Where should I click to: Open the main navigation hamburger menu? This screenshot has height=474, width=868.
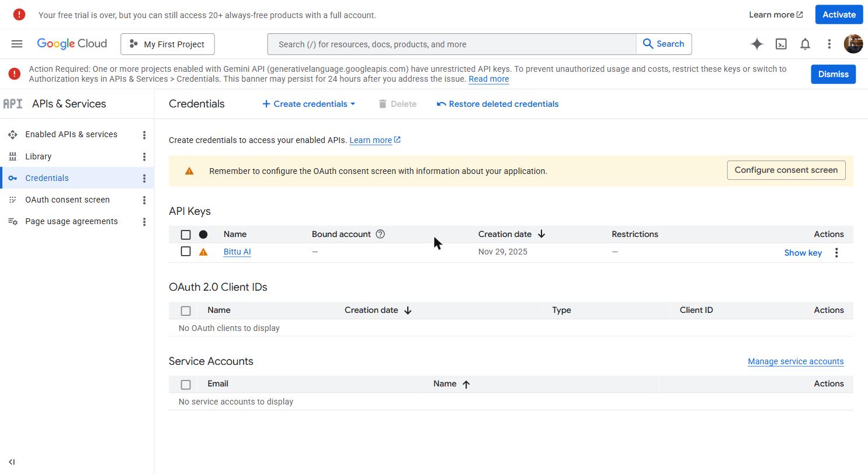point(17,44)
